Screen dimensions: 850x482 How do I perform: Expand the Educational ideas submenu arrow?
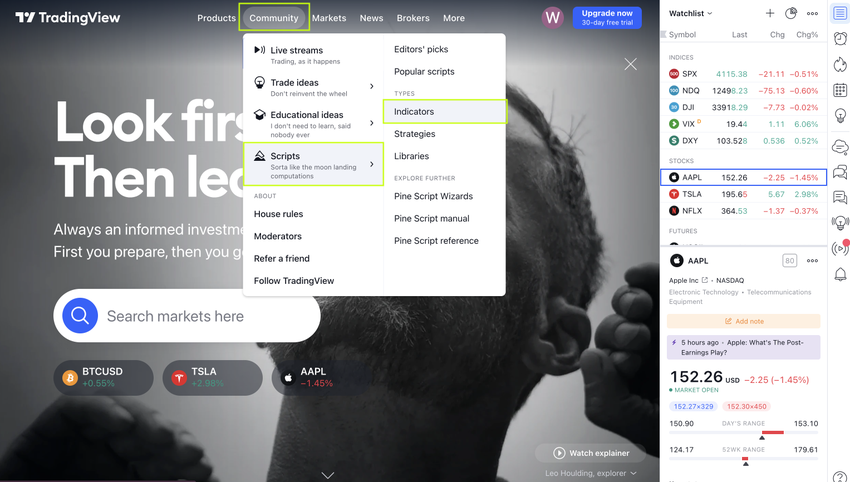click(371, 123)
